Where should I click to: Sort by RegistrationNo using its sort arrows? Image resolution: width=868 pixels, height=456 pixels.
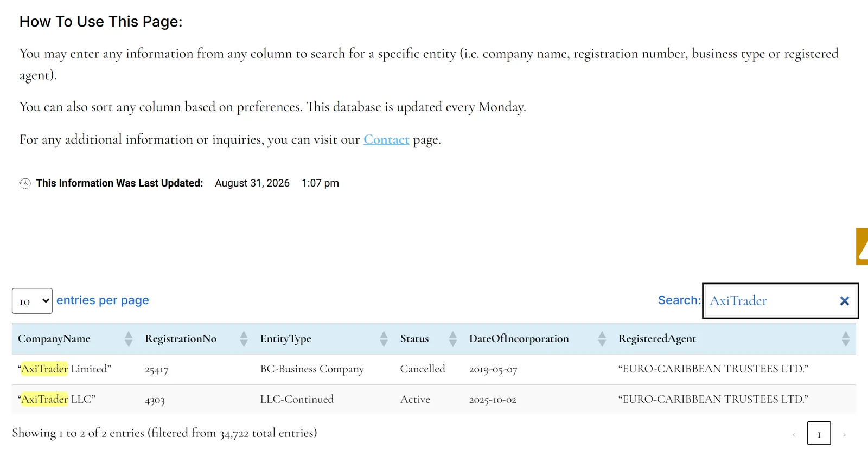244,339
